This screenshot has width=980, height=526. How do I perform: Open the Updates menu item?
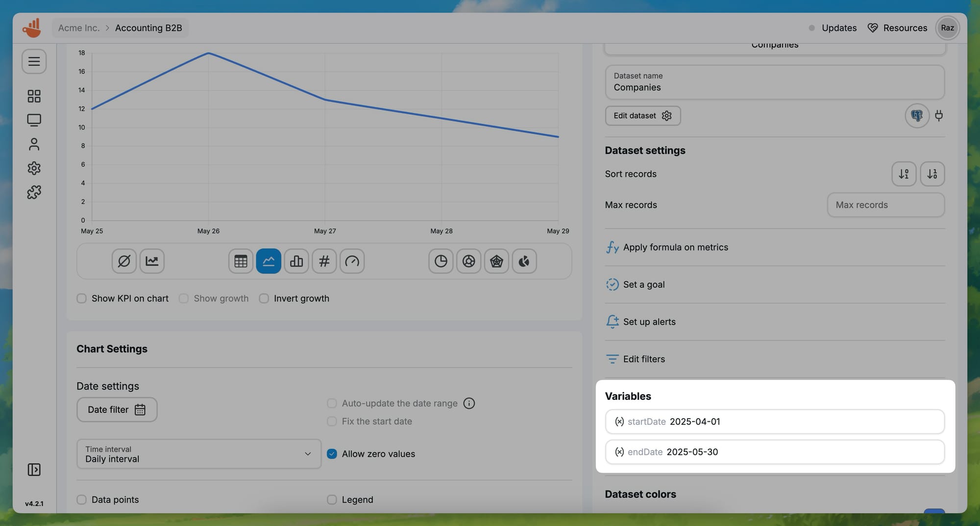pos(838,28)
